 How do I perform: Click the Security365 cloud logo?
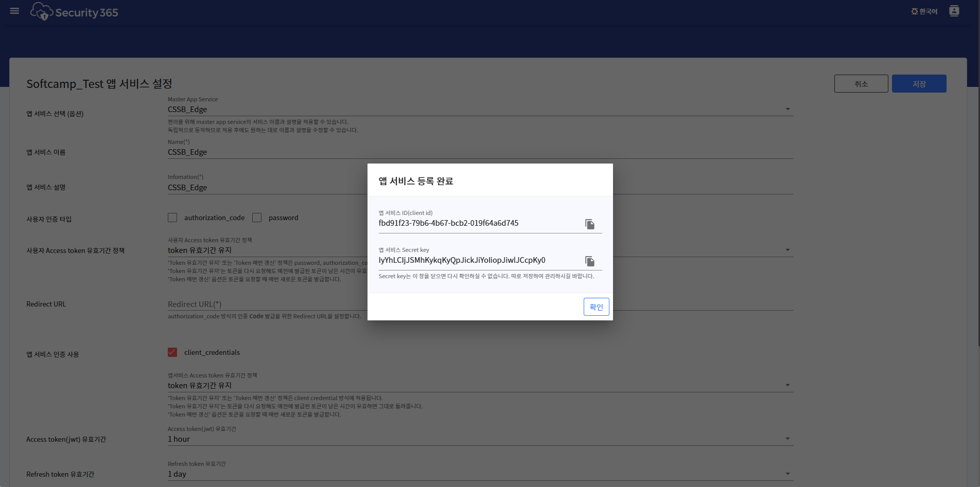pyautogui.click(x=42, y=11)
